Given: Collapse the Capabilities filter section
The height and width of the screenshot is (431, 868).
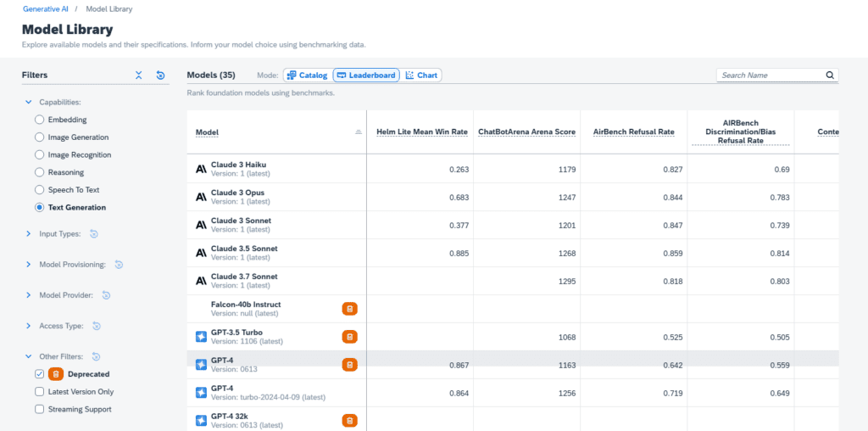Looking at the screenshot, I should click(29, 102).
